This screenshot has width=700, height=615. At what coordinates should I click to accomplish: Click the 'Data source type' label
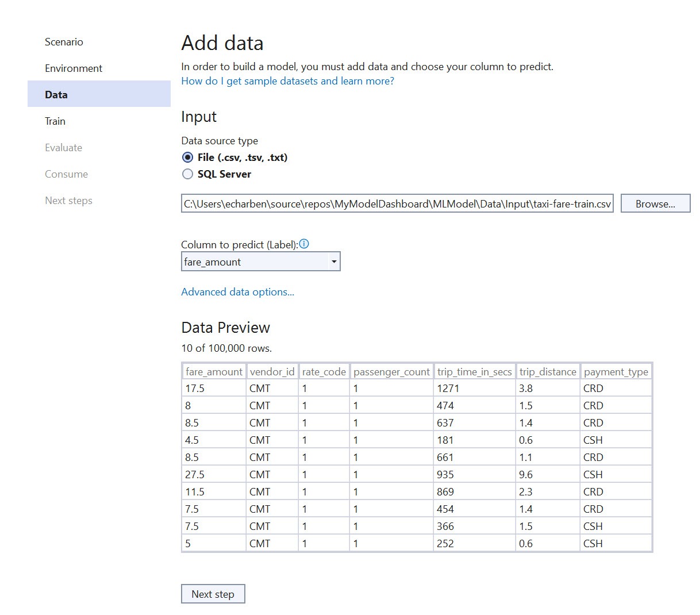click(x=220, y=141)
